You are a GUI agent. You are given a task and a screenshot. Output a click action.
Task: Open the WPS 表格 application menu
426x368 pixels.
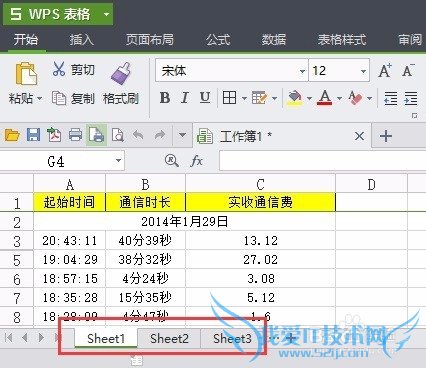pos(58,14)
